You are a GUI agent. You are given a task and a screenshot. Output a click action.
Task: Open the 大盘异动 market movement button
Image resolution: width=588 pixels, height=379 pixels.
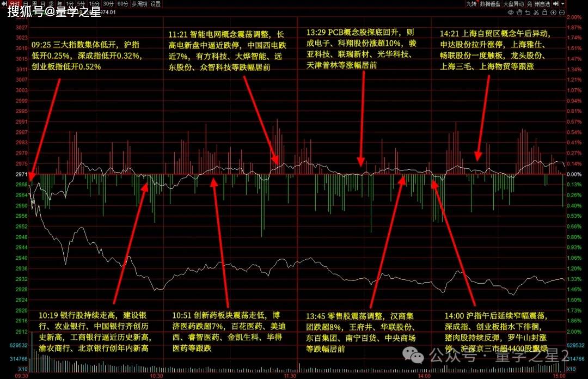pyautogui.click(x=513, y=4)
